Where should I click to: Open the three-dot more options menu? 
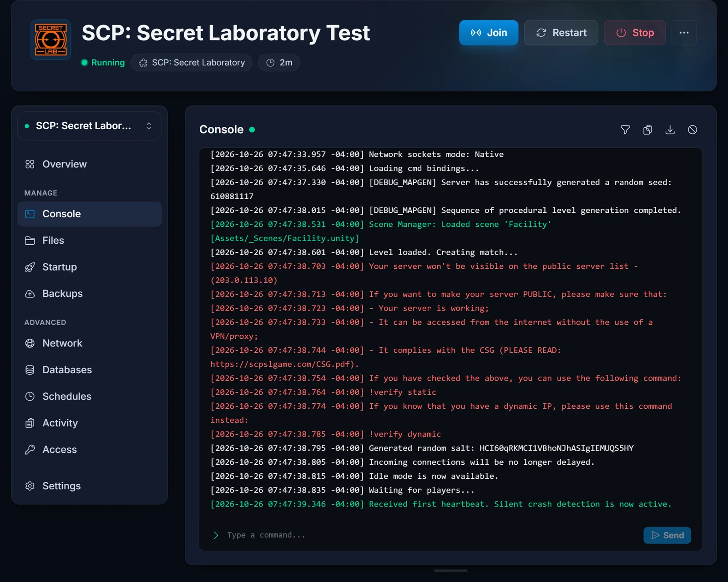click(x=684, y=33)
